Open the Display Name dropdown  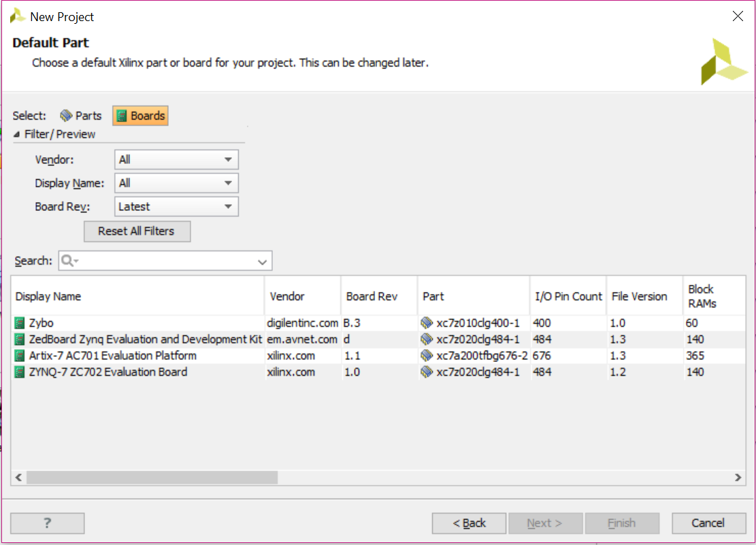(x=176, y=183)
